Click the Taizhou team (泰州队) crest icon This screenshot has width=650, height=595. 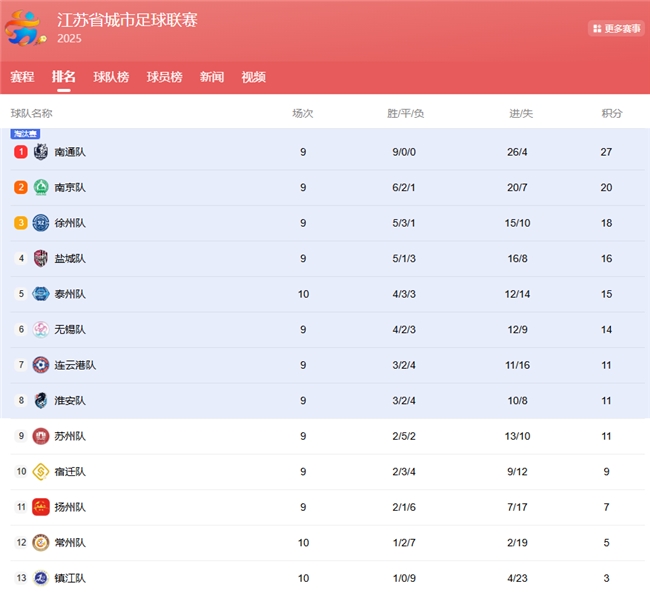coord(41,294)
